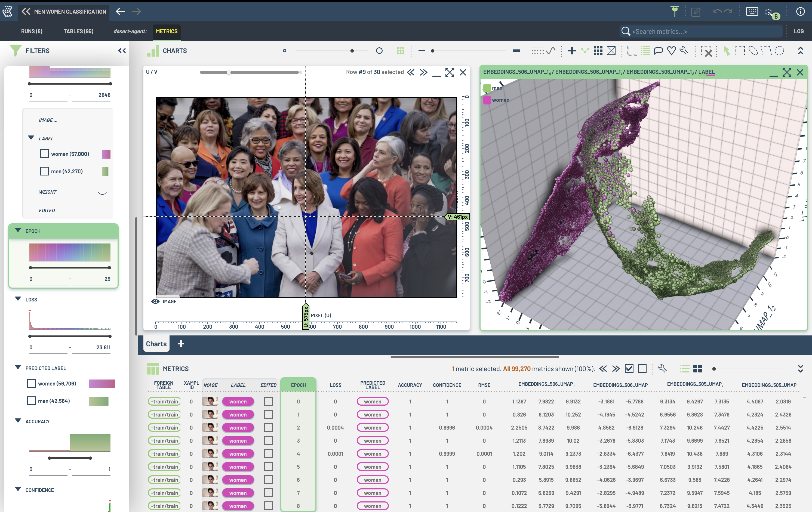Toggle the IMAGE eye visibility icon

pyautogui.click(x=155, y=301)
